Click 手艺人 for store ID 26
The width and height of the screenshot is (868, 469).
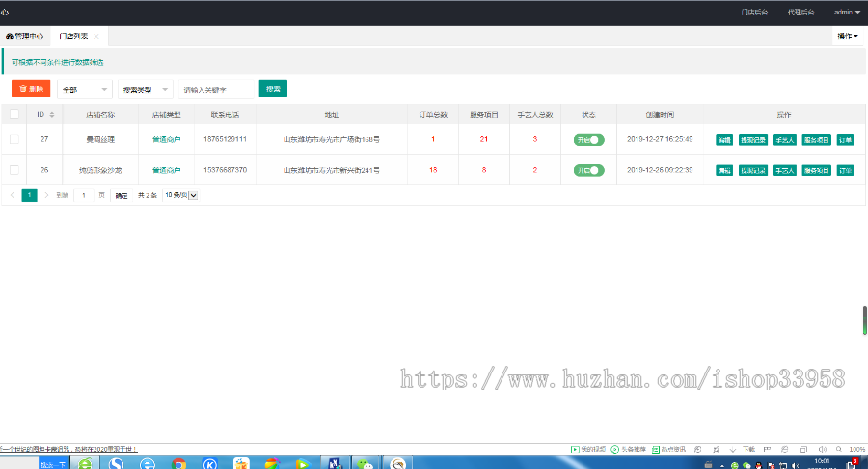pyautogui.click(x=784, y=170)
